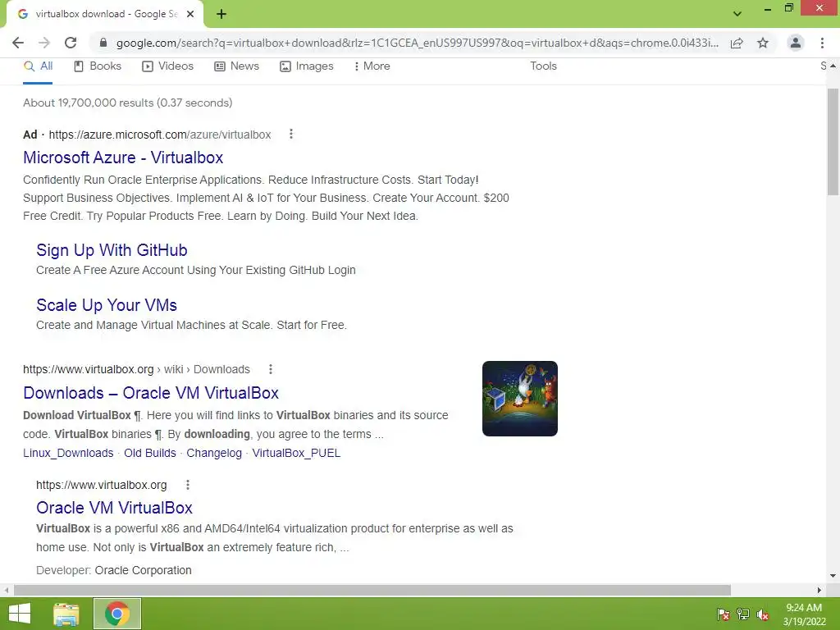This screenshot has height=630, width=840.
Task: Click the azure.microsoft.com ad URL text
Action: [x=160, y=135]
